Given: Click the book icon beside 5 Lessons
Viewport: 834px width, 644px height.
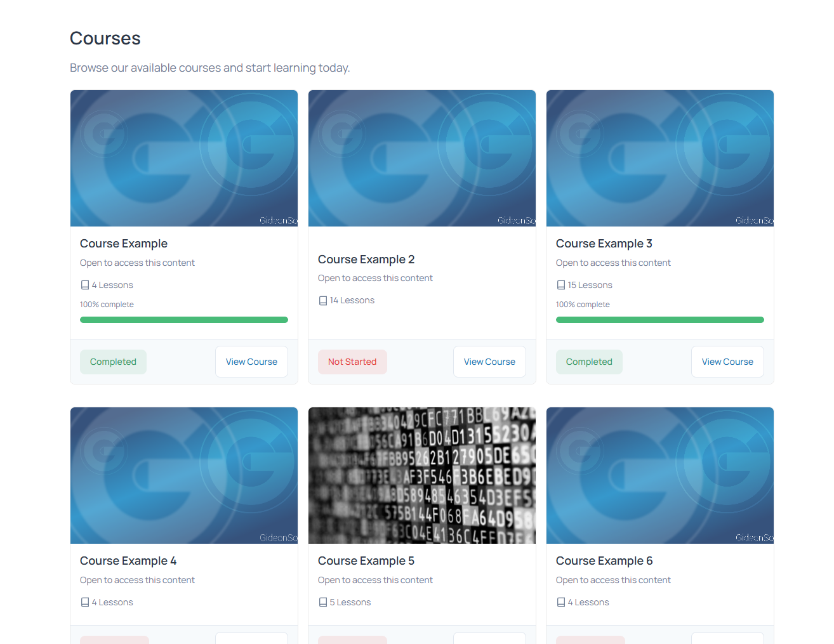Looking at the screenshot, I should coord(323,603).
